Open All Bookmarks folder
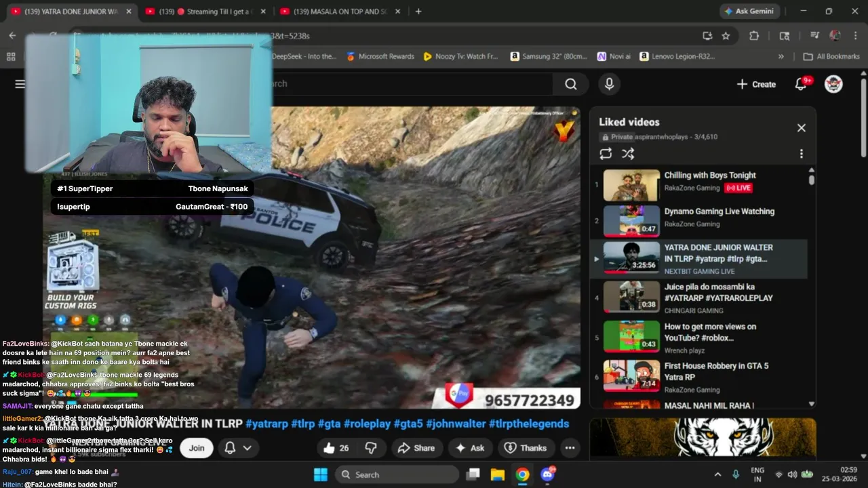Viewport: 868px width, 488px height. tap(831, 56)
